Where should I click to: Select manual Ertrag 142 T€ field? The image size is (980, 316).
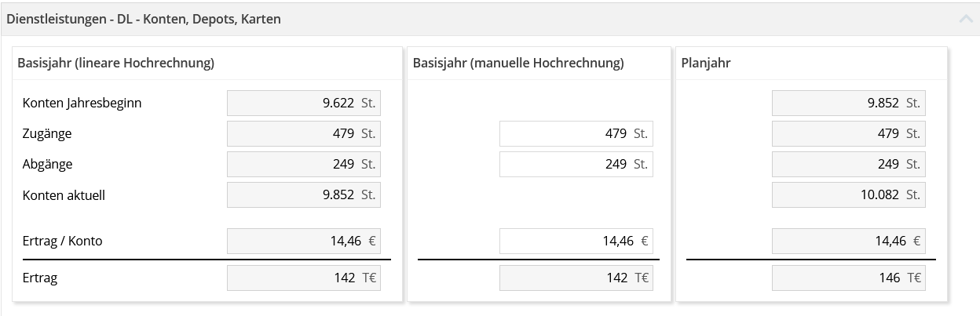tap(576, 278)
